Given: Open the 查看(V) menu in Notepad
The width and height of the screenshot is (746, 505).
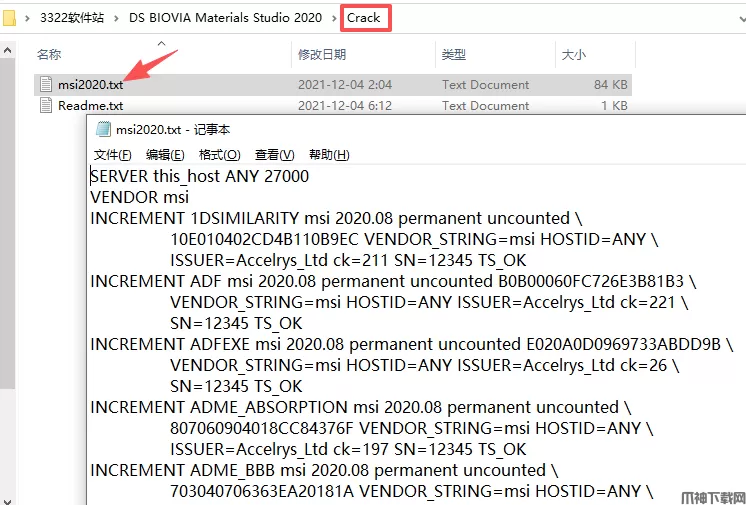Looking at the screenshot, I should tap(275, 155).
